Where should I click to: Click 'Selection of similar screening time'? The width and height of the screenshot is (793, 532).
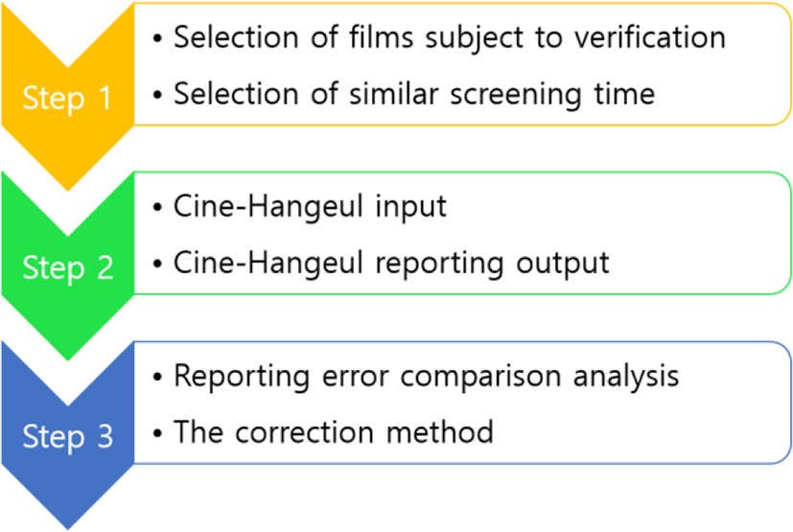click(x=414, y=94)
